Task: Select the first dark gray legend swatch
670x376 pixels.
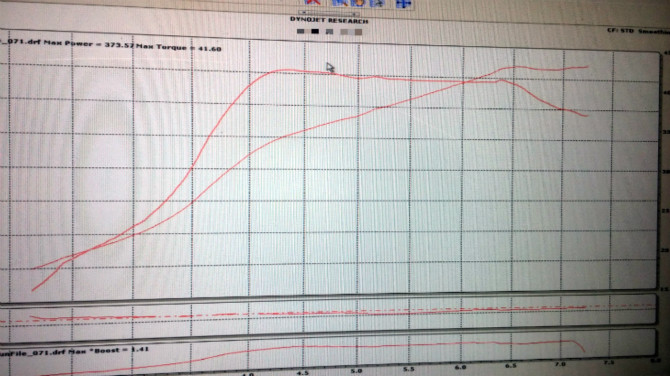Action: tap(300, 31)
